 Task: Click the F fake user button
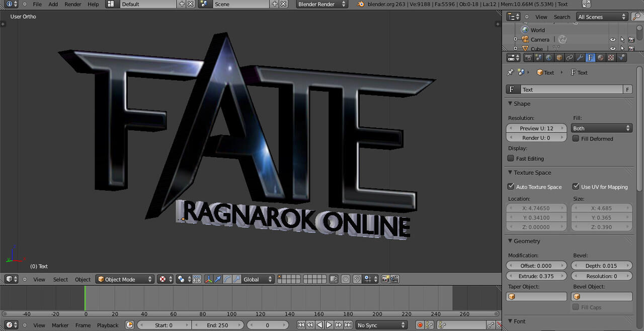point(627,89)
